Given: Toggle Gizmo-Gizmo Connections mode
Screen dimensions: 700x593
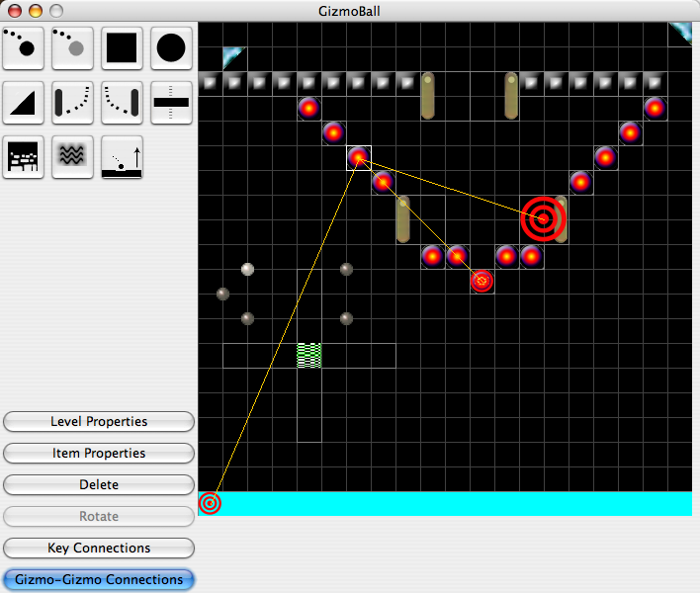Looking at the screenshot, I should 99,579.
